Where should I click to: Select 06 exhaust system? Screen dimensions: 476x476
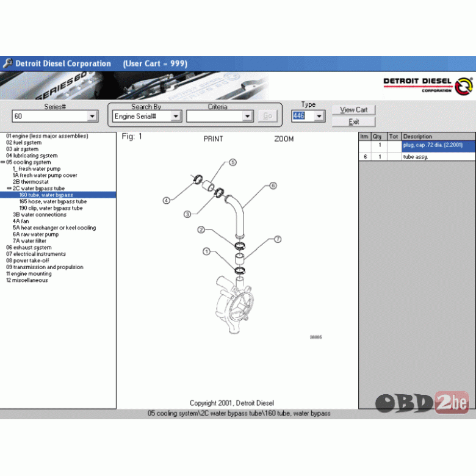[29, 247]
